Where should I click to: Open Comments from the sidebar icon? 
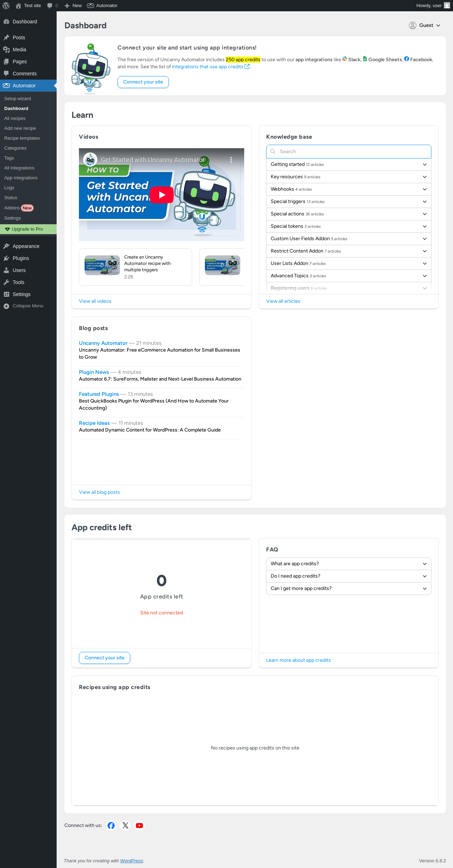coord(6,74)
